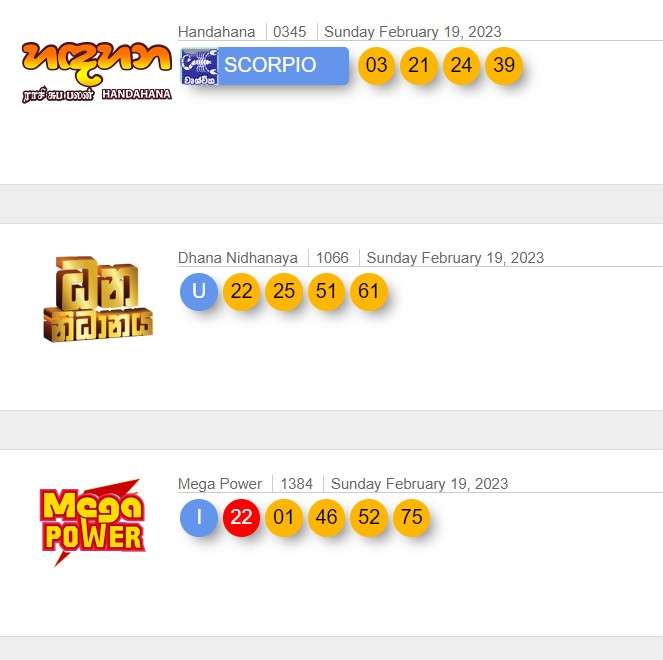
Task: Click Dhana Nidhanaya draw number 1066
Action: click(x=332, y=257)
